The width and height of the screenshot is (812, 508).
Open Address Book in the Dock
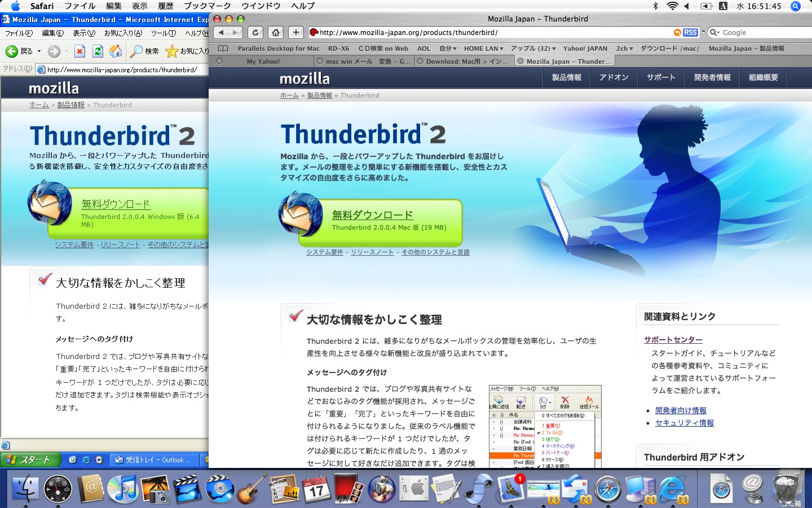point(91,489)
